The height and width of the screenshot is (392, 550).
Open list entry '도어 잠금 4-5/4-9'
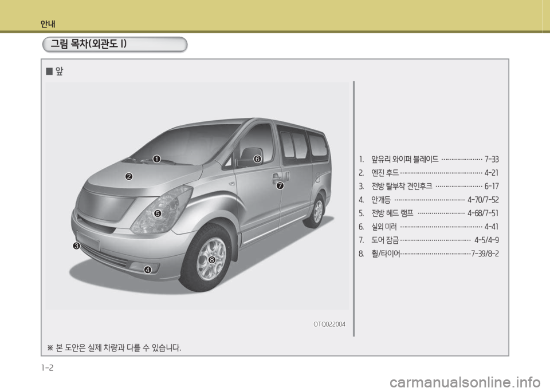[429, 240]
